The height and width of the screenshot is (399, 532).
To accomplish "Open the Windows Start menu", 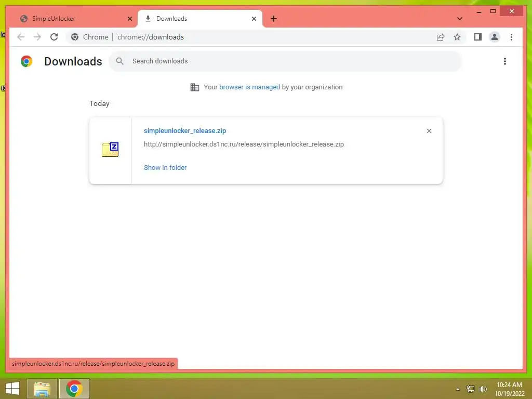I will [x=12, y=389].
